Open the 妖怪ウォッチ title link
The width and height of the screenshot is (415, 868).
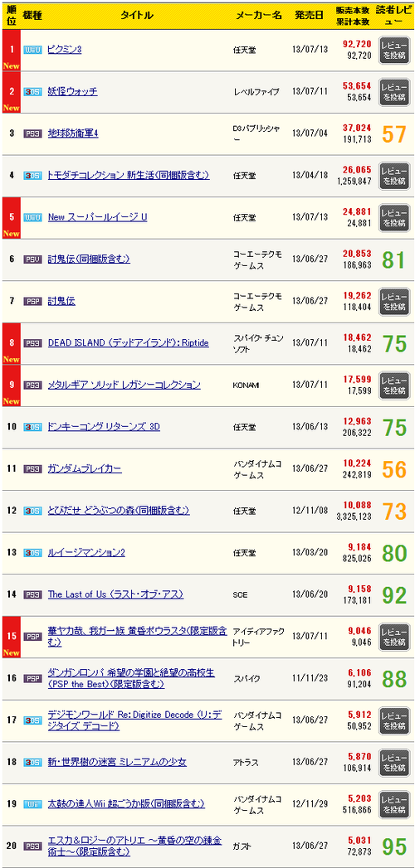coord(72,92)
